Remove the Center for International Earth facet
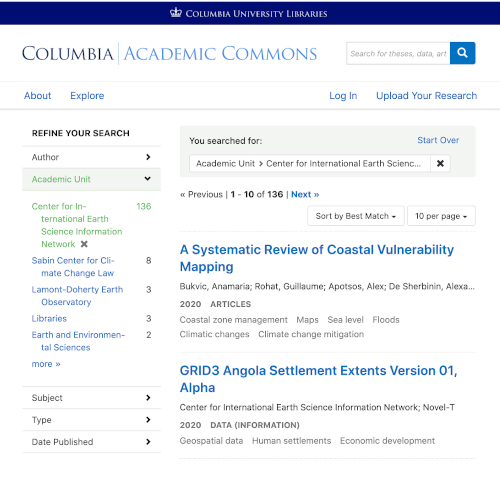The height and width of the screenshot is (500, 500). pos(84,244)
